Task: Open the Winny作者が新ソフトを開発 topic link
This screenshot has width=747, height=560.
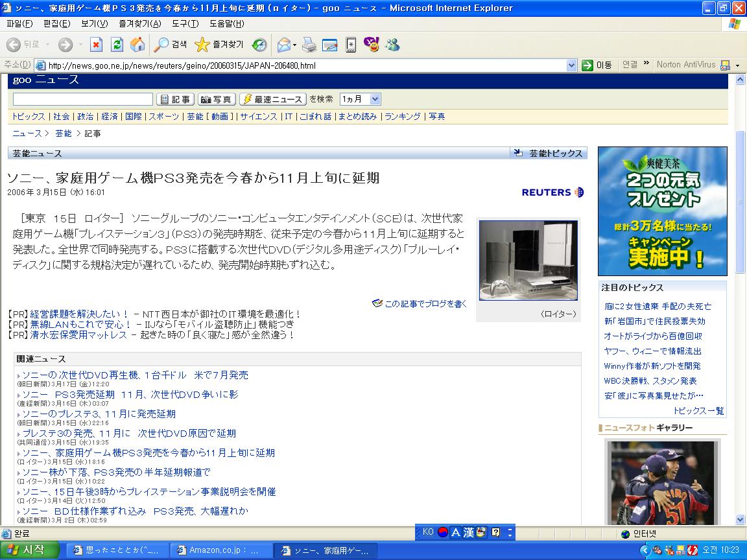Action: point(652,366)
